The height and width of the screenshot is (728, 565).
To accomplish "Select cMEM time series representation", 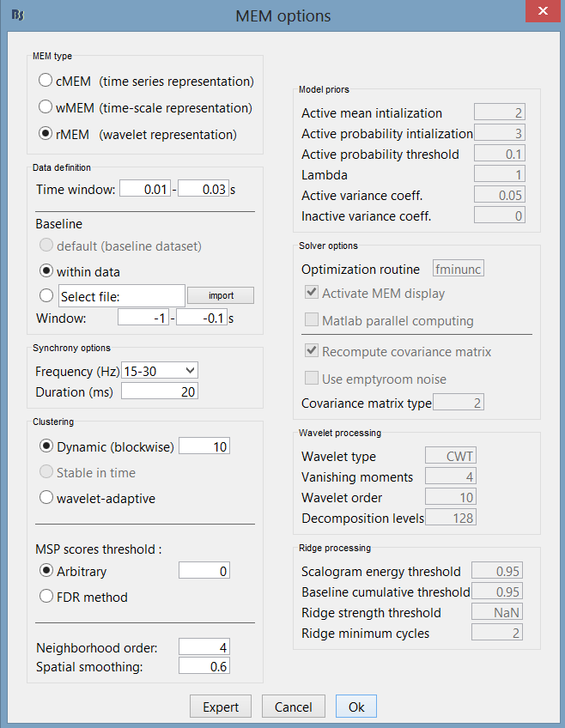I will (46, 82).
